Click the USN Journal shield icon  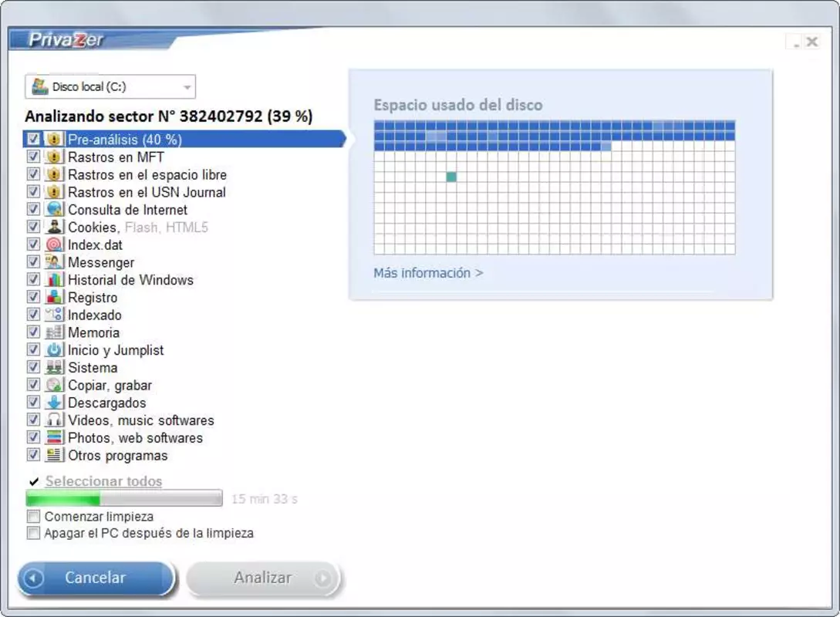point(54,192)
